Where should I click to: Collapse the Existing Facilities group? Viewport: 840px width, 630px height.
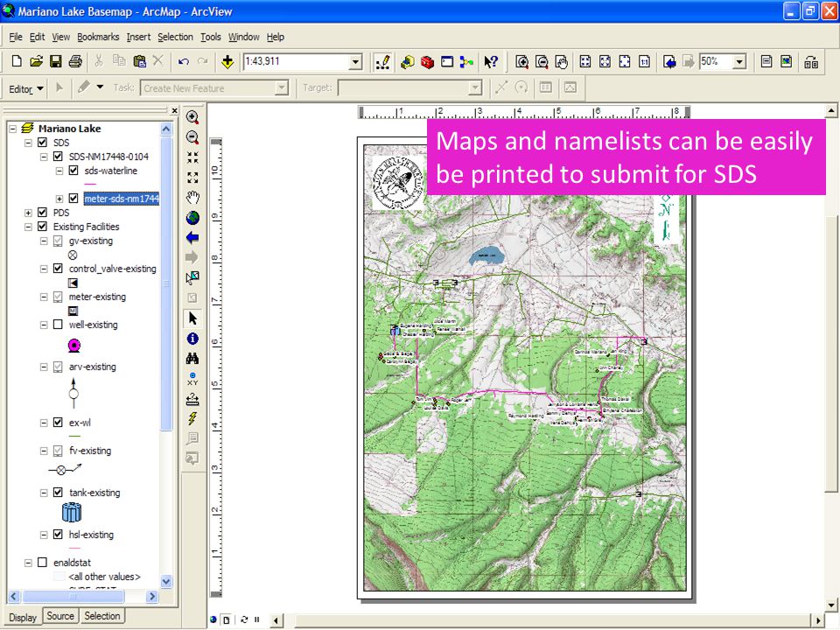28,227
